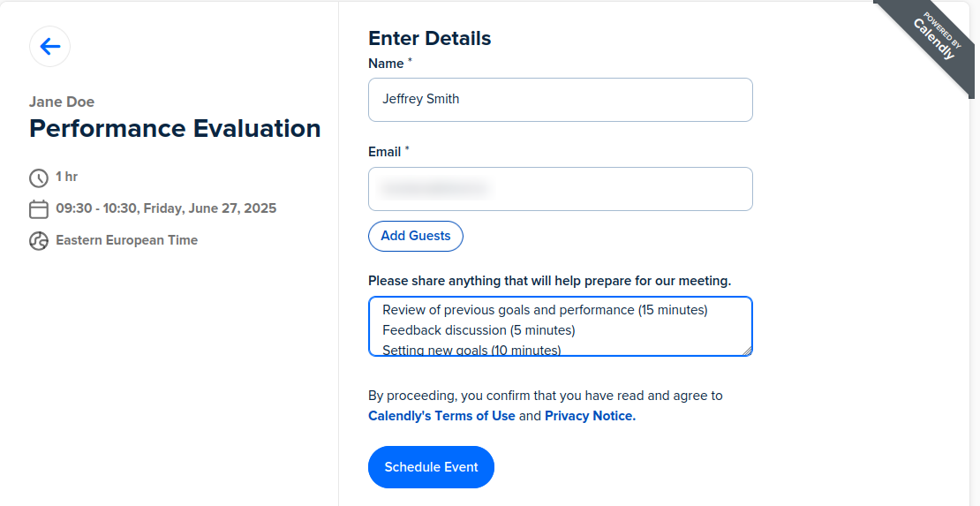Focus the Email input field

point(560,189)
